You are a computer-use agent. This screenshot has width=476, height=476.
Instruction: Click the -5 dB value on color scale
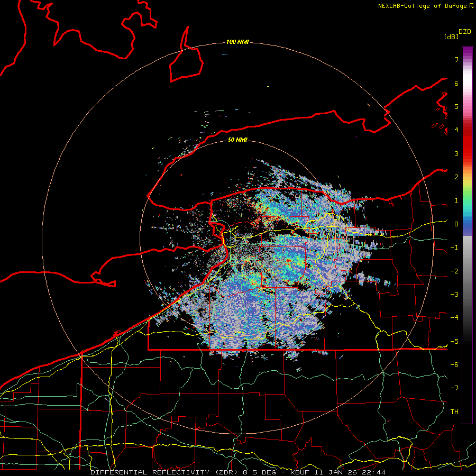coord(454,342)
